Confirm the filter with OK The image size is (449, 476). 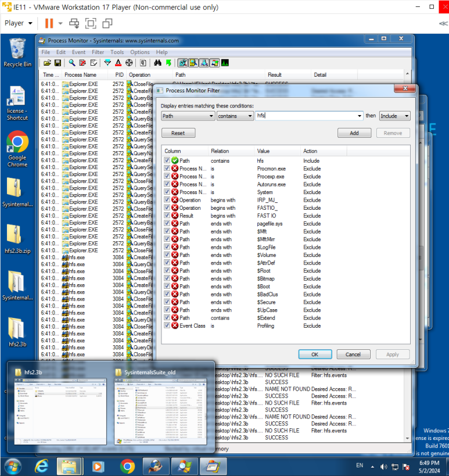(x=315, y=355)
